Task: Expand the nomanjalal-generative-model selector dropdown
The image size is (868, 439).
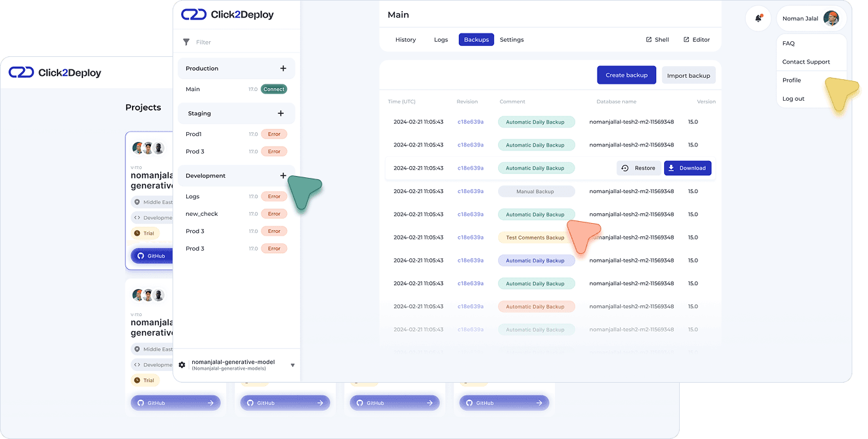Action: point(292,364)
